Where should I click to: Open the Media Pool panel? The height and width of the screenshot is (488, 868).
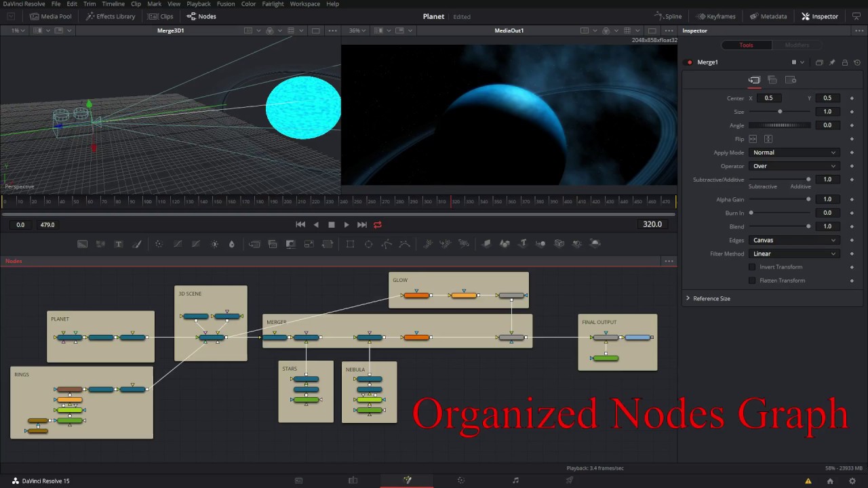point(51,16)
